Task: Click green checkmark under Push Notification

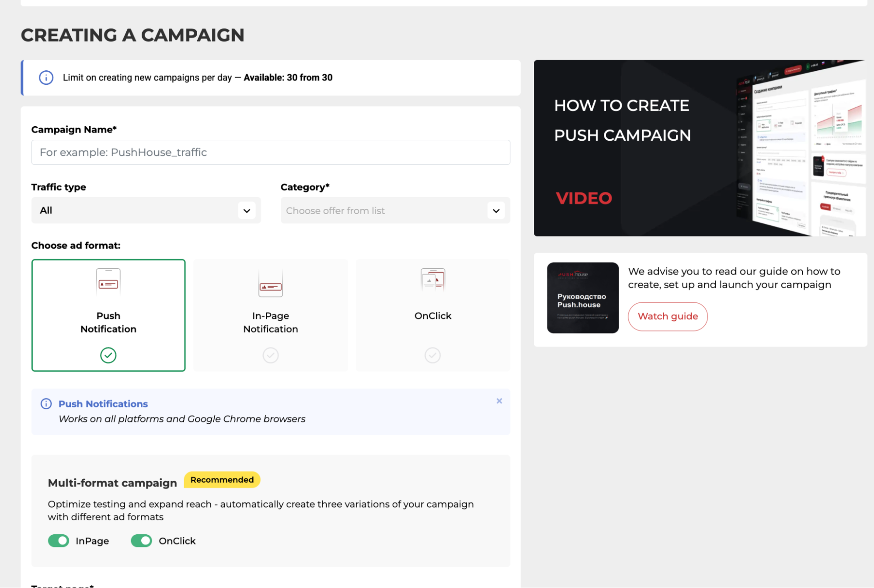Action: [108, 355]
